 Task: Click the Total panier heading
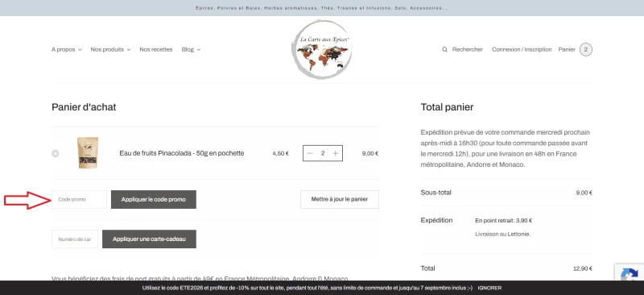(447, 107)
